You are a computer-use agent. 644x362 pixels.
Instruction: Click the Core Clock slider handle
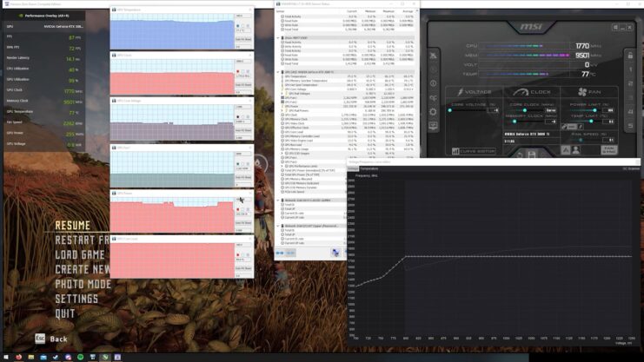coord(524,110)
